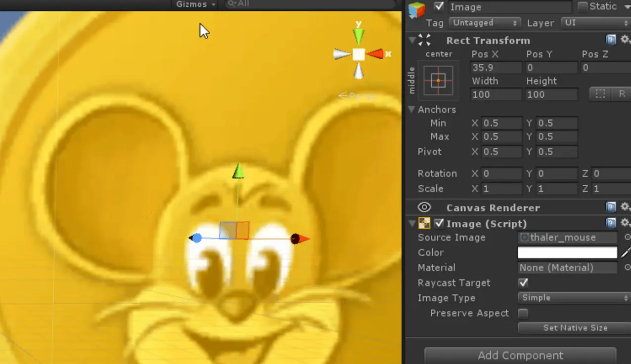This screenshot has width=631, height=364.
Task: Click the GameObject cube icon in the Inspector header
Action: point(417,9)
